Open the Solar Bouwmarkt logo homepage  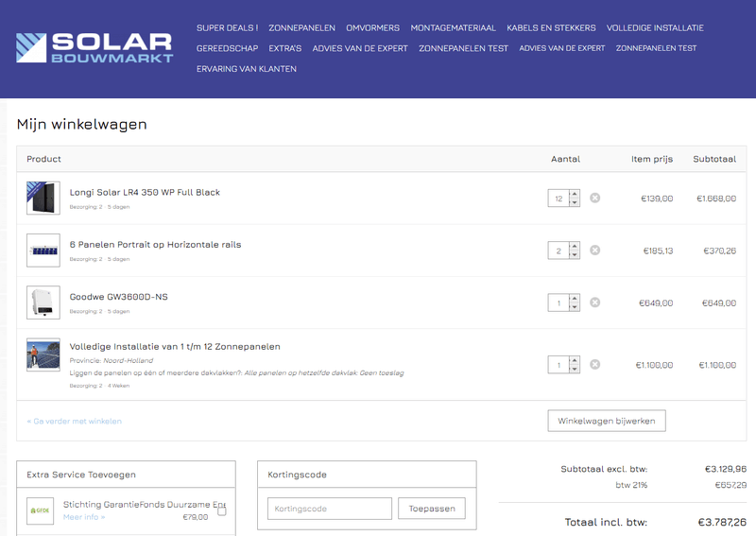pos(94,48)
